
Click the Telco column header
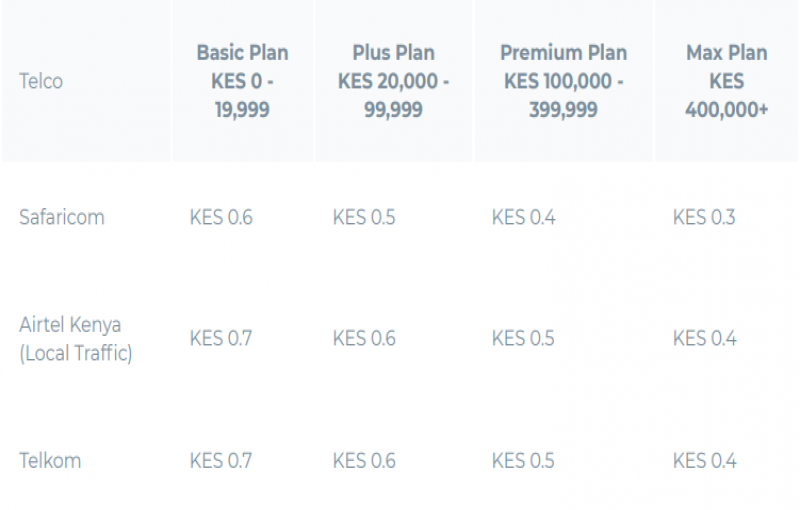[41, 82]
